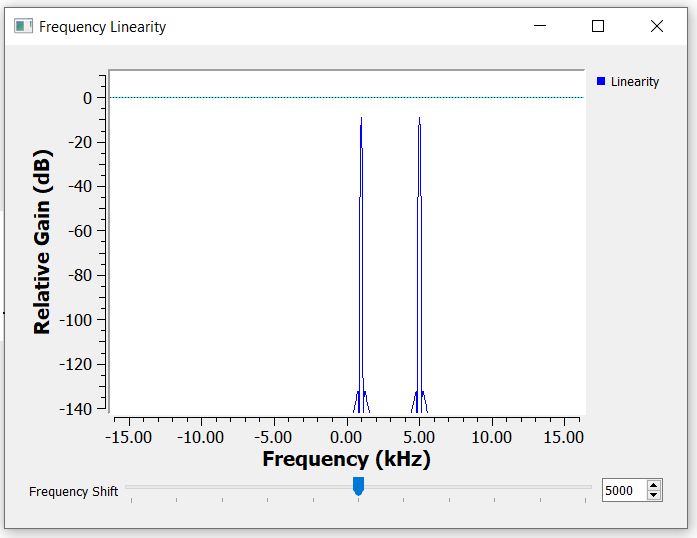
Task: Minimize the Frequency Linearity window
Action: click(539, 26)
